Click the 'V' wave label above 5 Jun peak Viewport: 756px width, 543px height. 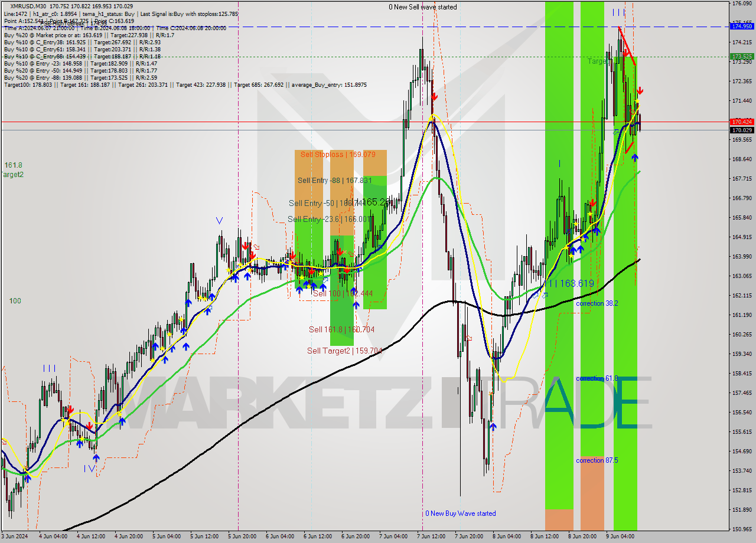(219, 221)
